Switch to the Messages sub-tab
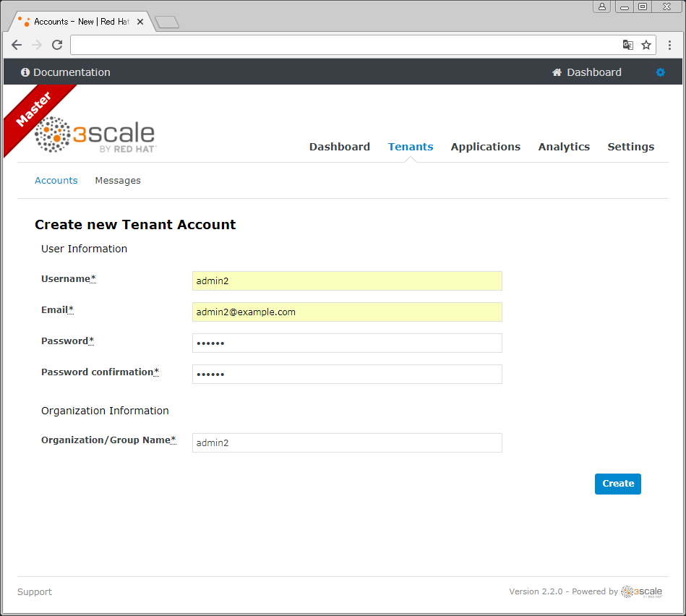This screenshot has width=686, height=616. pos(118,181)
